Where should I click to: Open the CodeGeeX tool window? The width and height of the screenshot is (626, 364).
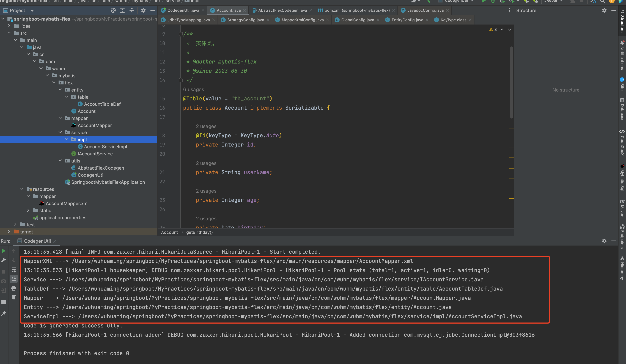pyautogui.click(x=622, y=142)
